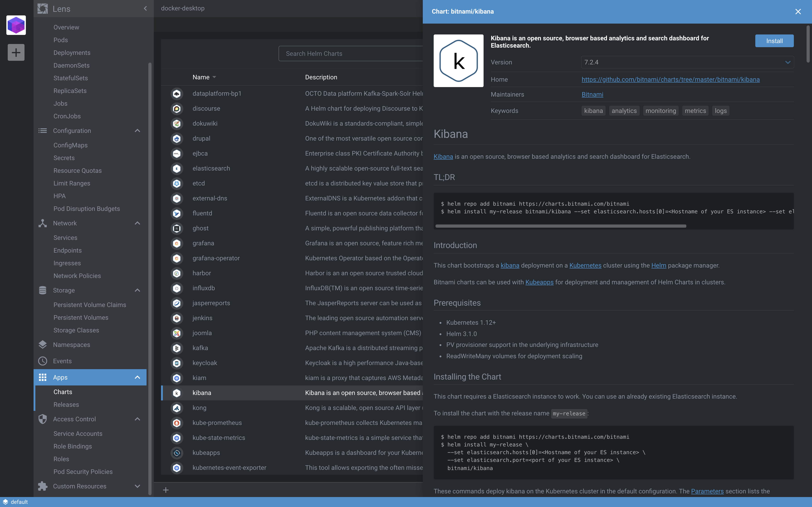Select the docker-desktop cluster cube icon
This screenshot has height=507, width=812.
coord(16,25)
